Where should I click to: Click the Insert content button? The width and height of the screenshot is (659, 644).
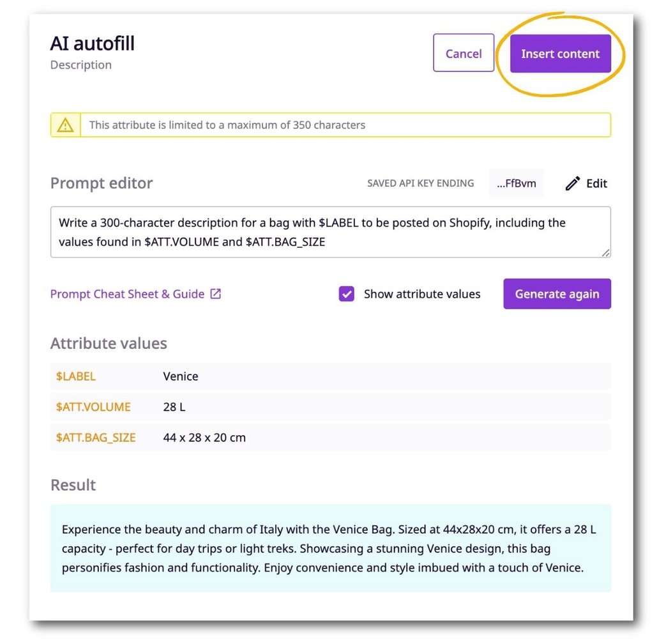pyautogui.click(x=560, y=54)
